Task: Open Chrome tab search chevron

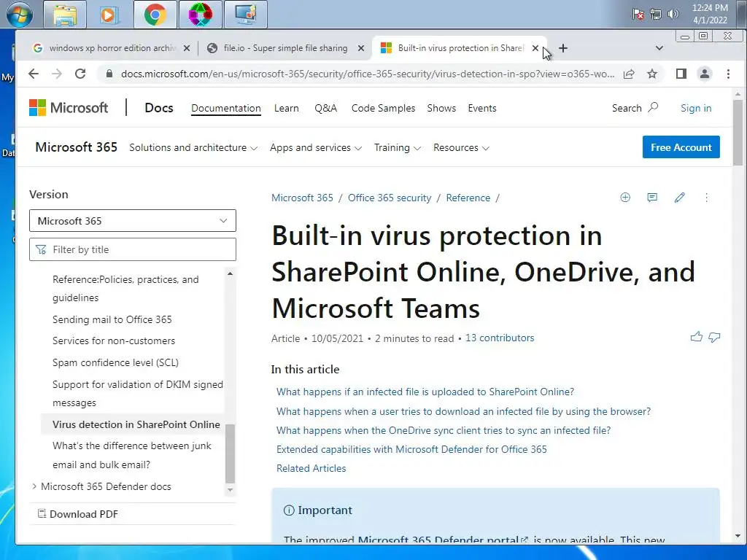Action: (x=659, y=48)
